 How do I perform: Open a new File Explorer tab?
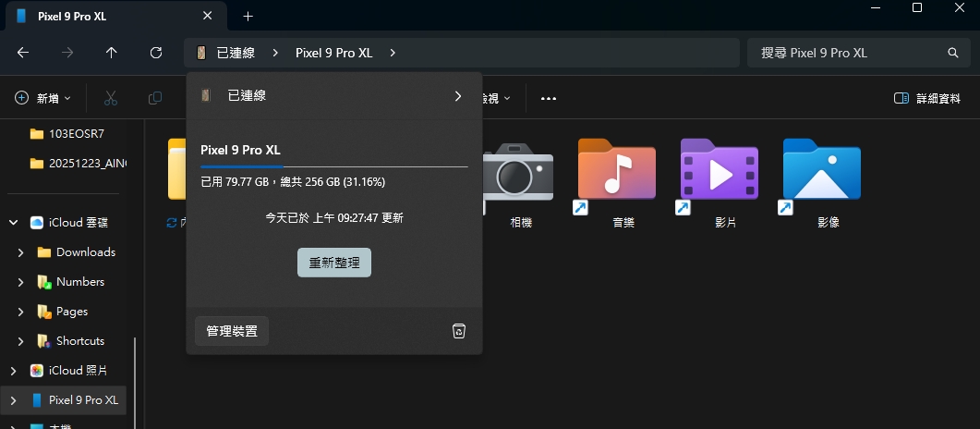click(248, 17)
